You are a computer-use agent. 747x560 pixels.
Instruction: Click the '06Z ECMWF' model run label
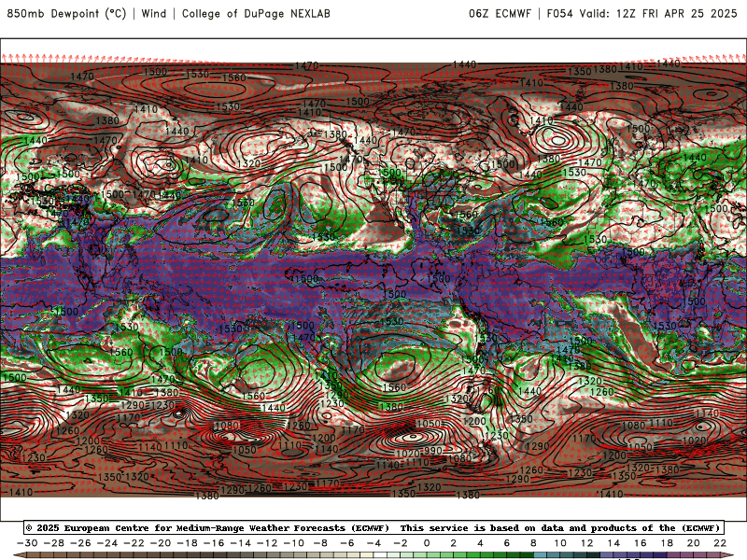pos(500,13)
